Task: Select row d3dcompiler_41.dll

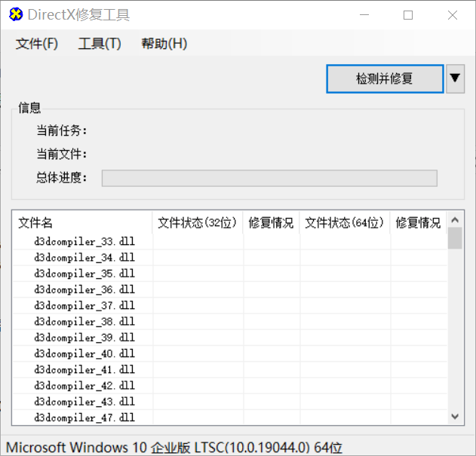Action: 230,370
